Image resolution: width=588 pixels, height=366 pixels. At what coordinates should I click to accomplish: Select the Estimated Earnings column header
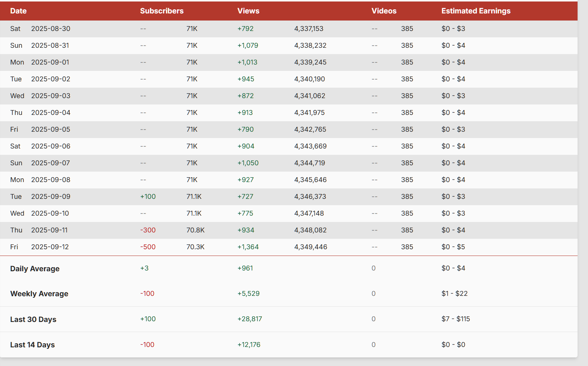(x=476, y=11)
